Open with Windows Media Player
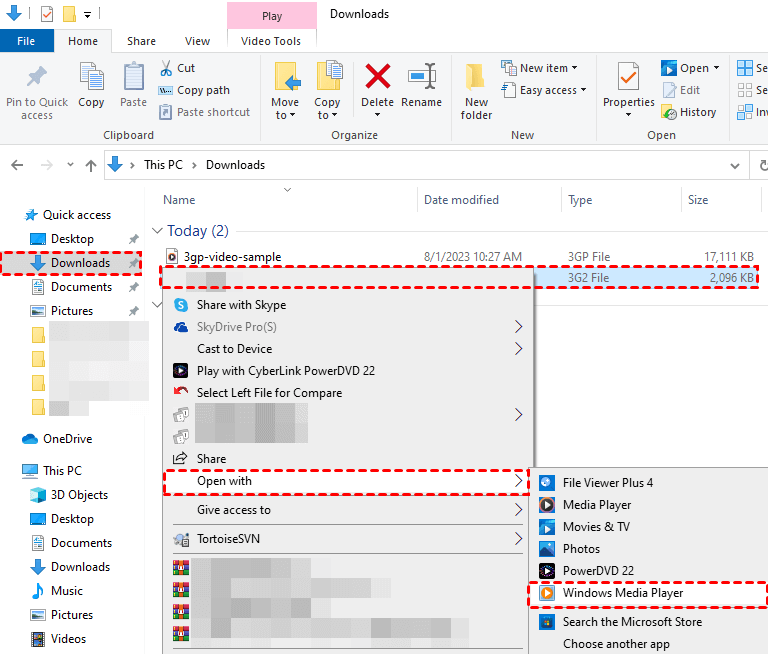The image size is (768, 654). pyautogui.click(x=648, y=593)
